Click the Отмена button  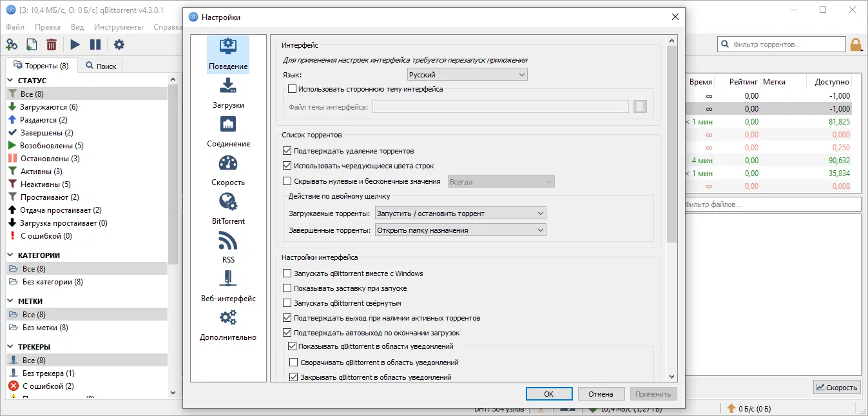(601, 394)
